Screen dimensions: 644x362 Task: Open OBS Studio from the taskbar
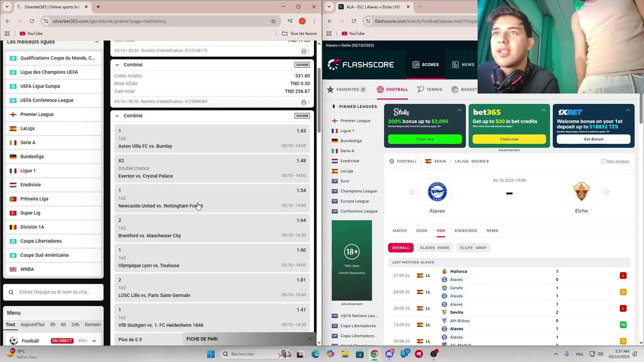[434, 354]
